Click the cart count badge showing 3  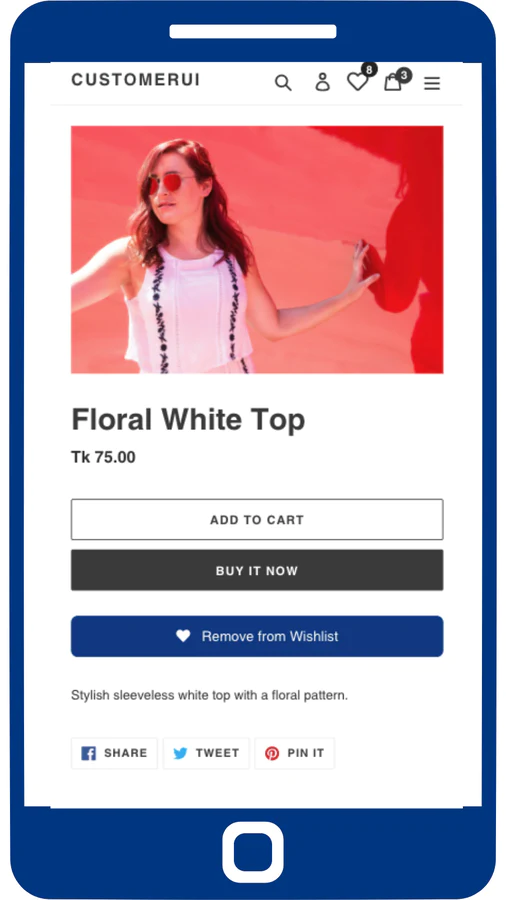click(404, 75)
